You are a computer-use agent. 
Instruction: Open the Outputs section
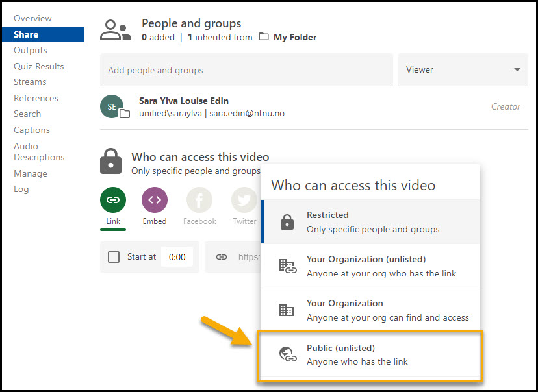tap(30, 51)
